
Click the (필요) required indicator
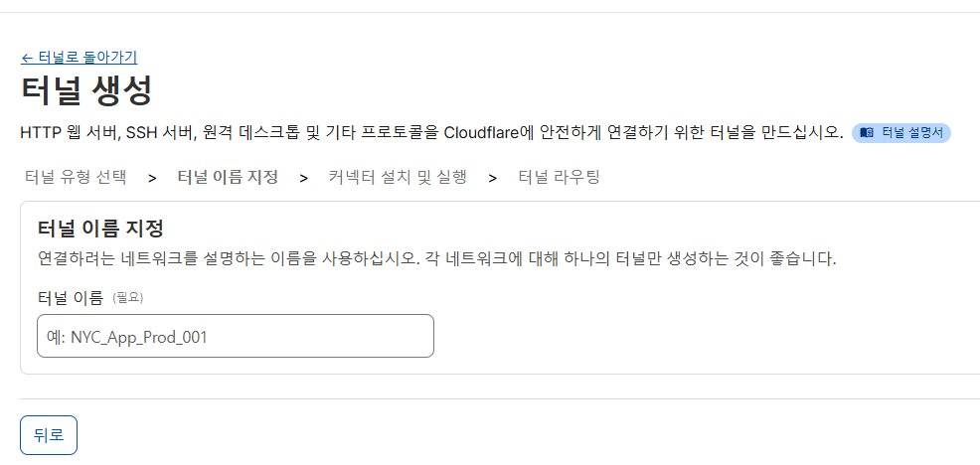pos(128,298)
